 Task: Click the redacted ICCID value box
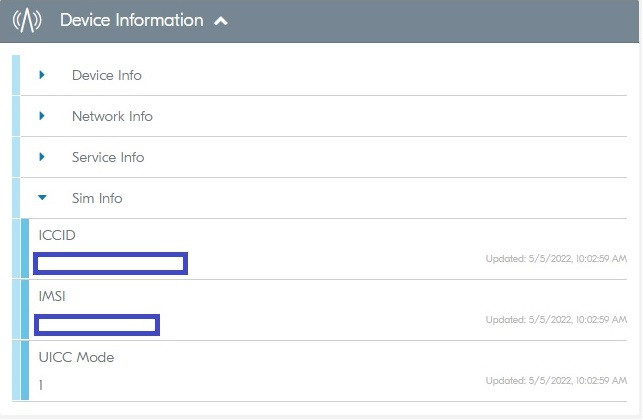tap(111, 264)
